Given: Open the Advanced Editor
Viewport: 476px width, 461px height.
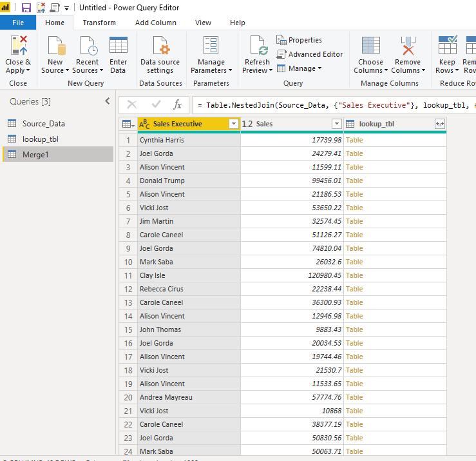Looking at the screenshot, I should 310,54.
